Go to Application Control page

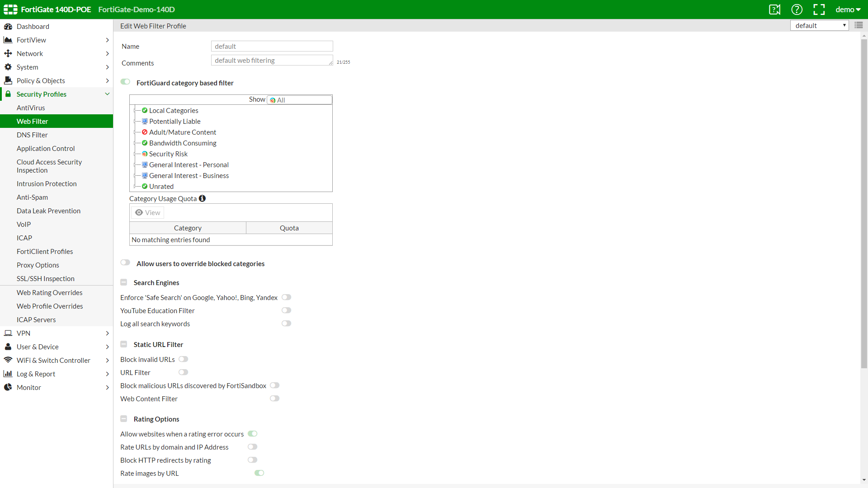pyautogui.click(x=46, y=149)
